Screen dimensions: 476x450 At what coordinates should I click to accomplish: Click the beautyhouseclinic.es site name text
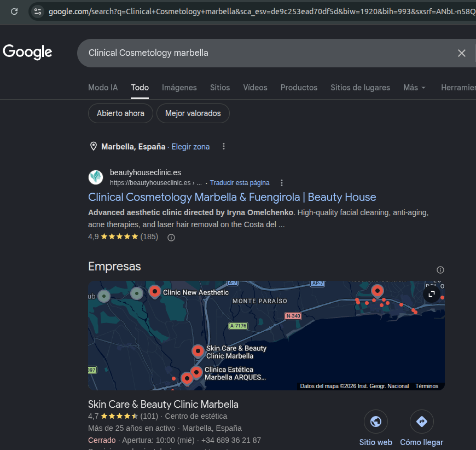tap(146, 172)
